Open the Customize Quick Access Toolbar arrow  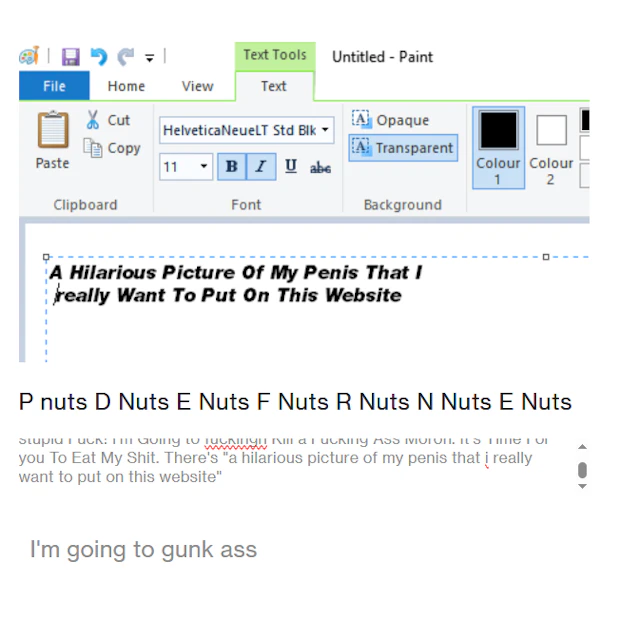pyautogui.click(x=149, y=58)
